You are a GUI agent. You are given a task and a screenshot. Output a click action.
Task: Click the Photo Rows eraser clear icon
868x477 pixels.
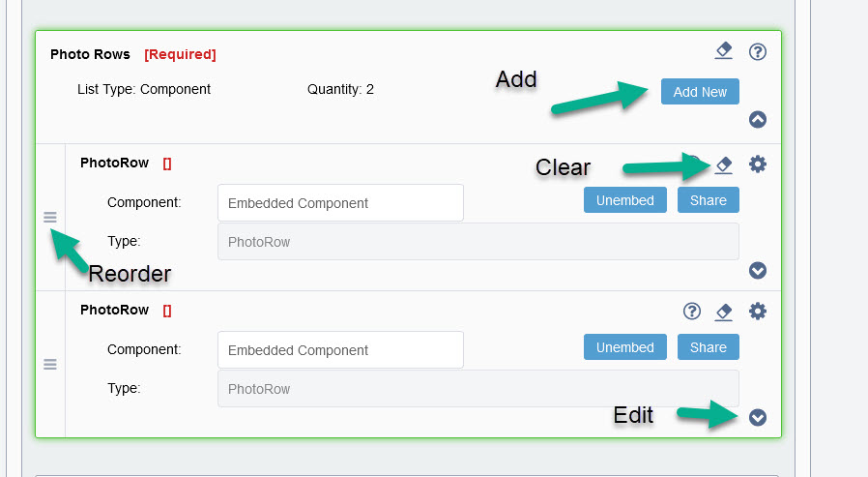tap(724, 51)
